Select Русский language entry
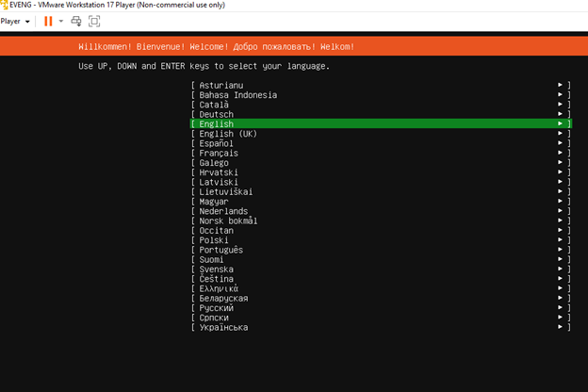The height and width of the screenshot is (392, 588). tap(217, 308)
